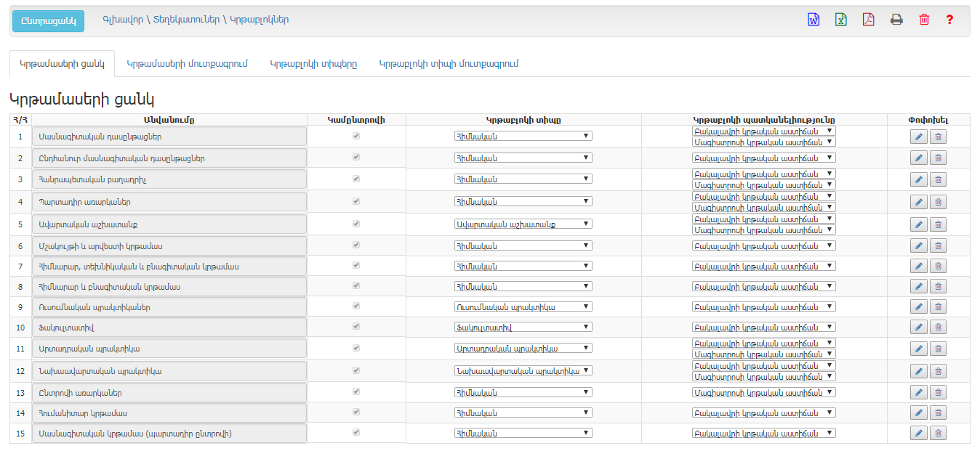
Task: Click the printer icon in toolbar
Action: click(x=896, y=20)
